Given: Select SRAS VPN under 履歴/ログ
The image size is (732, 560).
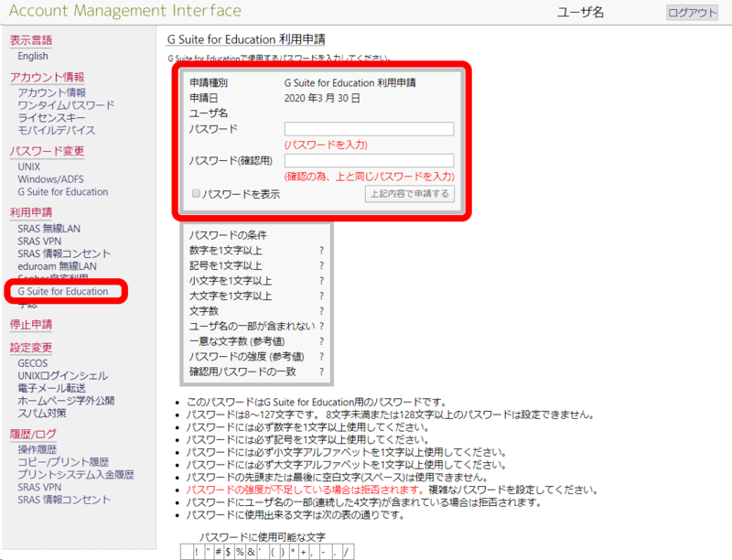Looking at the screenshot, I should [39, 487].
